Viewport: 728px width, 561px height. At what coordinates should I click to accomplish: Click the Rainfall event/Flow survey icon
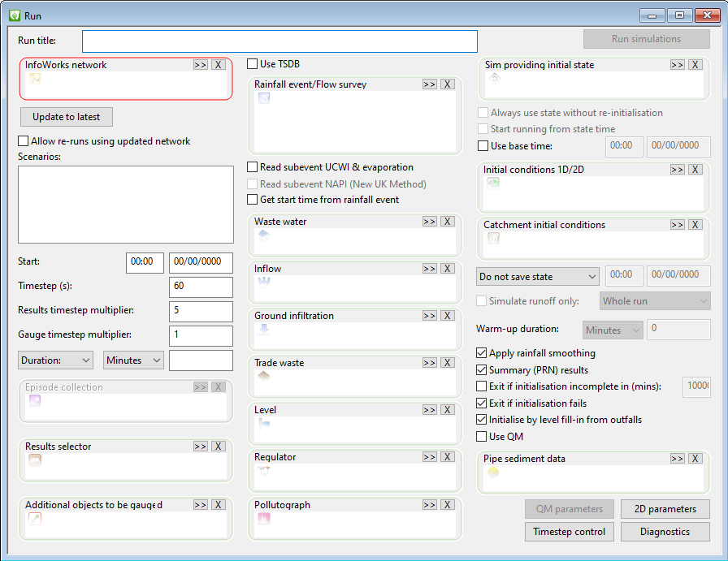click(264, 98)
